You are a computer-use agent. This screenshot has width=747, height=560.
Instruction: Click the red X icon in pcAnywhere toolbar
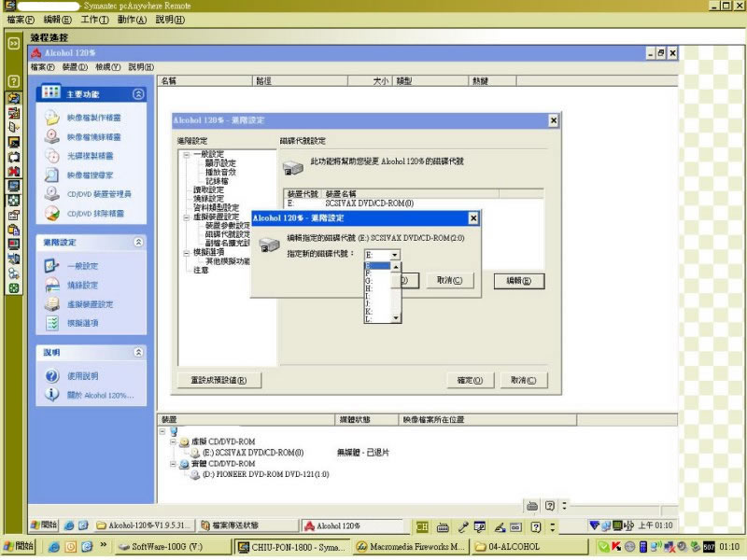click(x=14, y=171)
